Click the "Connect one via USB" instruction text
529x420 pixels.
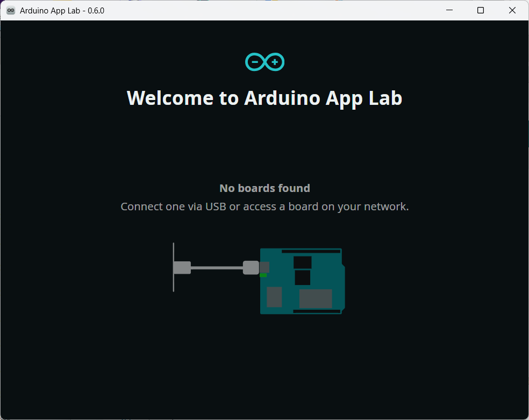tap(264, 207)
